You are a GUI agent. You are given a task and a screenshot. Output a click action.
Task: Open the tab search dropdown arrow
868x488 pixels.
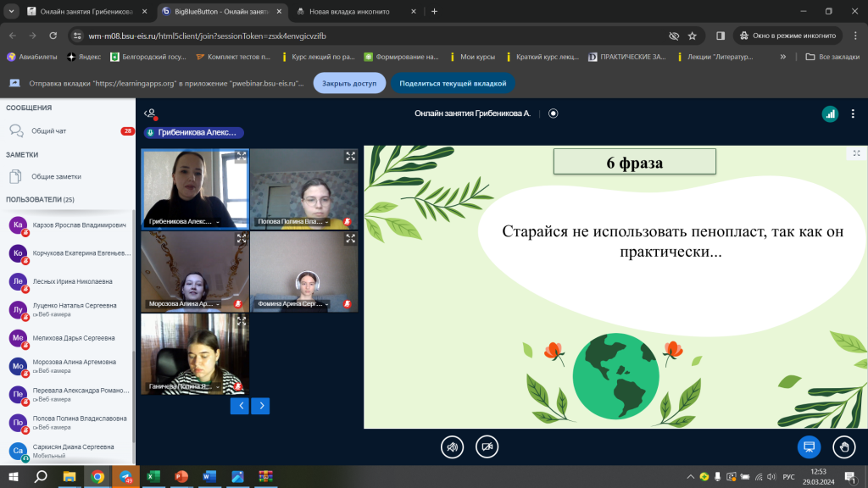11,11
